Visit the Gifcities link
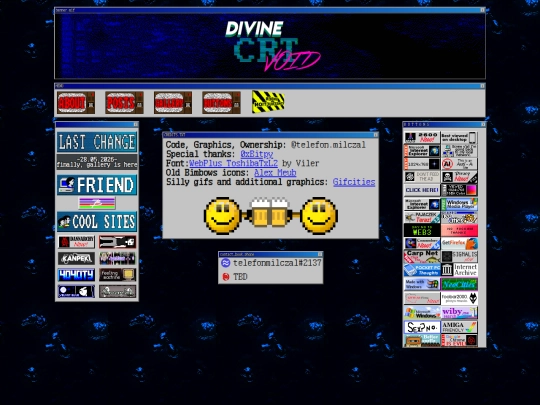 click(354, 182)
